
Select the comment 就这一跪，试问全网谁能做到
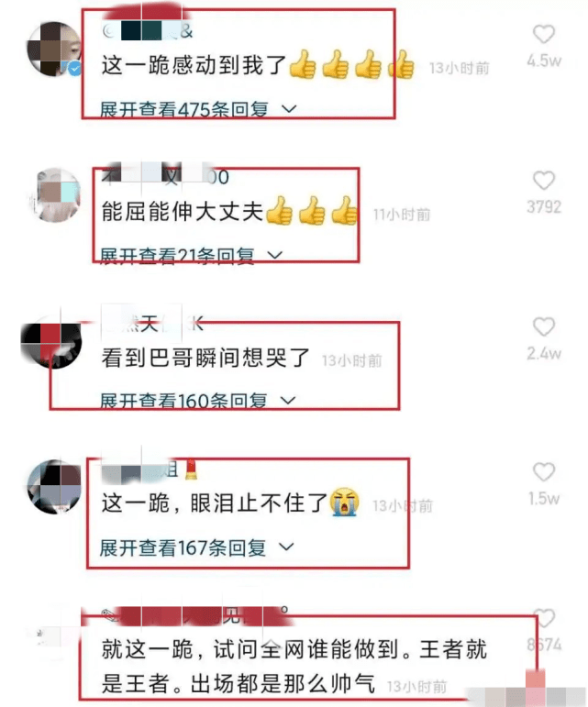pos(250,649)
